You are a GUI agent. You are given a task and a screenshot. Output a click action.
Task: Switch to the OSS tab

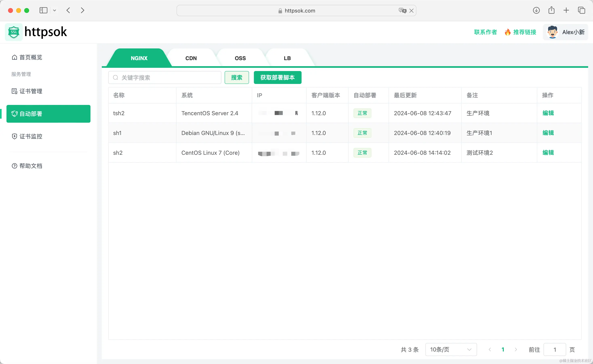coord(240,58)
